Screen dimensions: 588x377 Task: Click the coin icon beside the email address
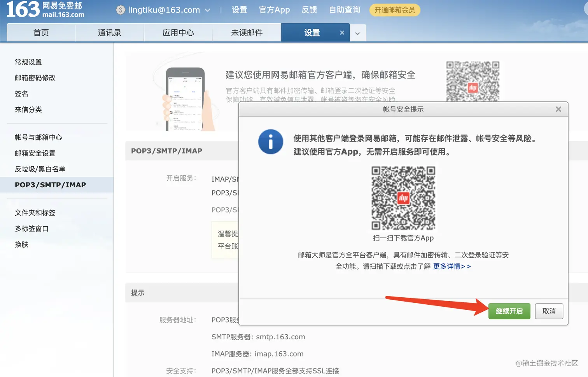click(x=121, y=10)
